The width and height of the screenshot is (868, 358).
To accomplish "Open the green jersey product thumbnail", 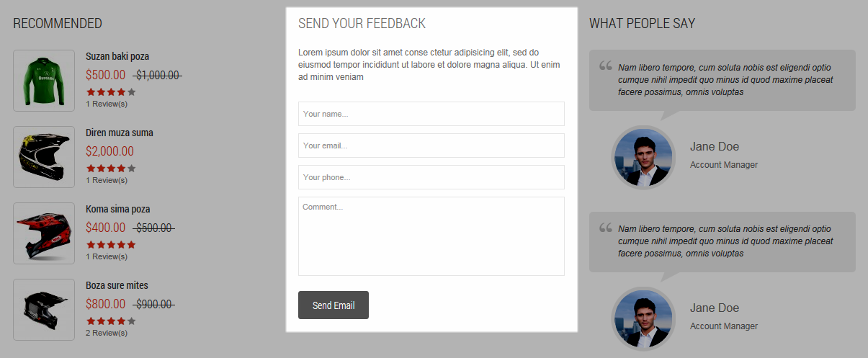I will (44, 81).
